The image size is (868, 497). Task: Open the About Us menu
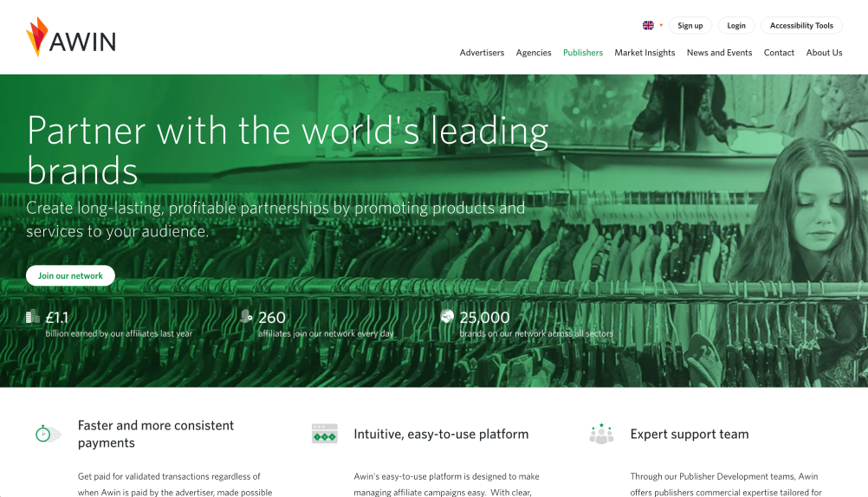tap(824, 53)
